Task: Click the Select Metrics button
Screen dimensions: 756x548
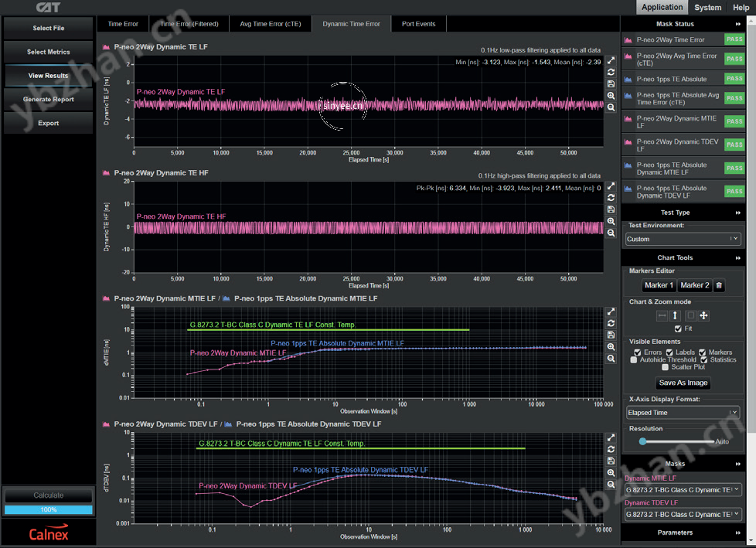Action: click(x=48, y=52)
